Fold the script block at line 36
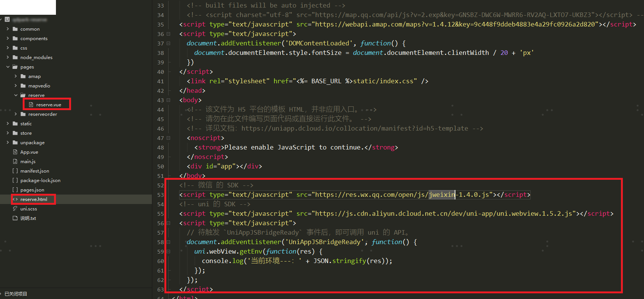The width and height of the screenshot is (644, 299). tap(169, 34)
